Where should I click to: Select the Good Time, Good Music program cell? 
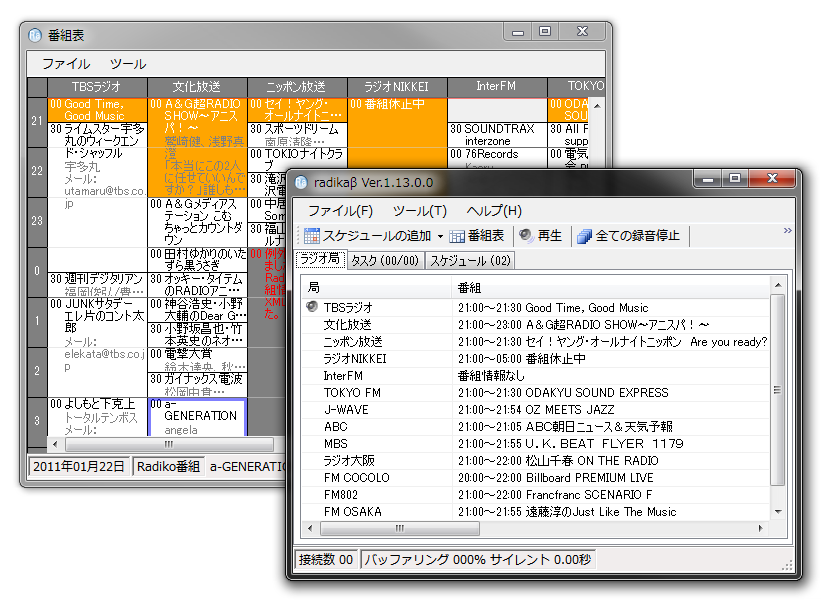point(97,110)
